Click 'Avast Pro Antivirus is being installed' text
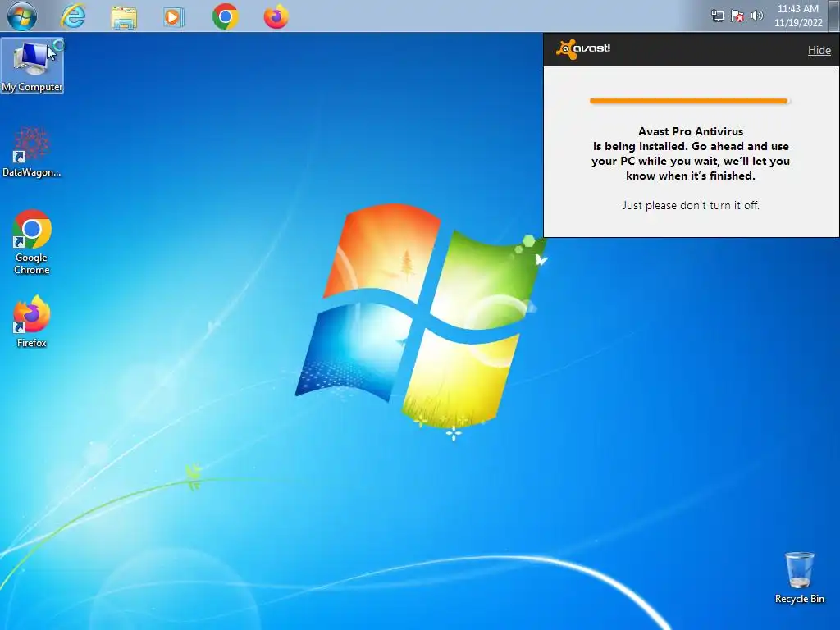Image resolution: width=840 pixels, height=630 pixels. pyautogui.click(x=691, y=153)
